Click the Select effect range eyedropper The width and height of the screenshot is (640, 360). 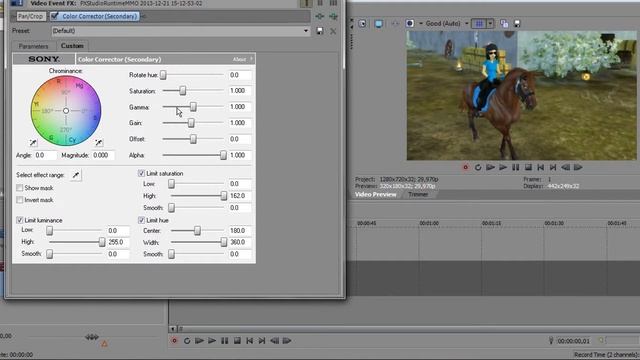pyautogui.click(x=76, y=175)
